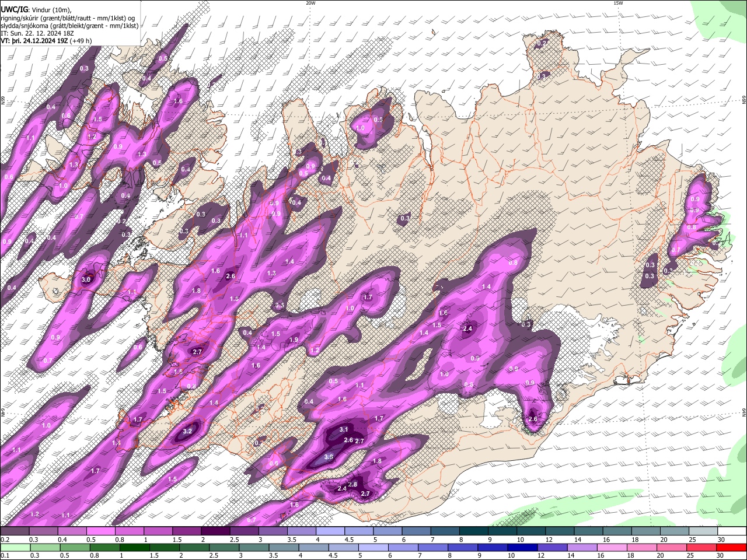This screenshot has width=747, height=560.
Task: Select snow scale swatch between 7 and 8
Action: point(444,531)
